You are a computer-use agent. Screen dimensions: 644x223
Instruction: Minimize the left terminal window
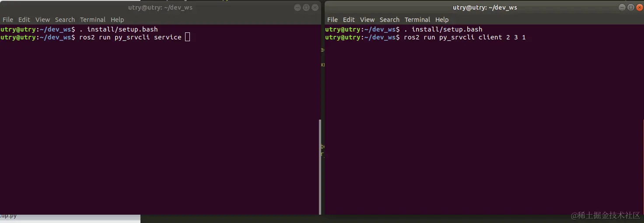pos(297,7)
